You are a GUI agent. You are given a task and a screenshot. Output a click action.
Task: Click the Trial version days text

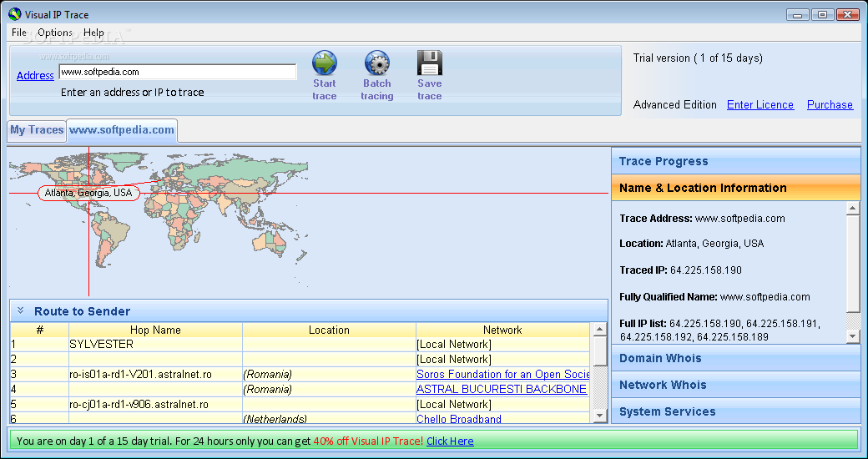[698, 58]
